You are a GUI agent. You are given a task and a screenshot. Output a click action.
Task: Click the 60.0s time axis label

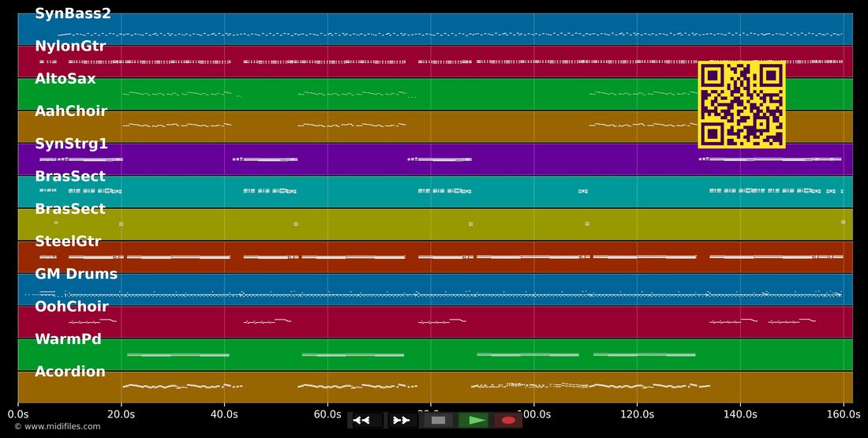(327, 414)
